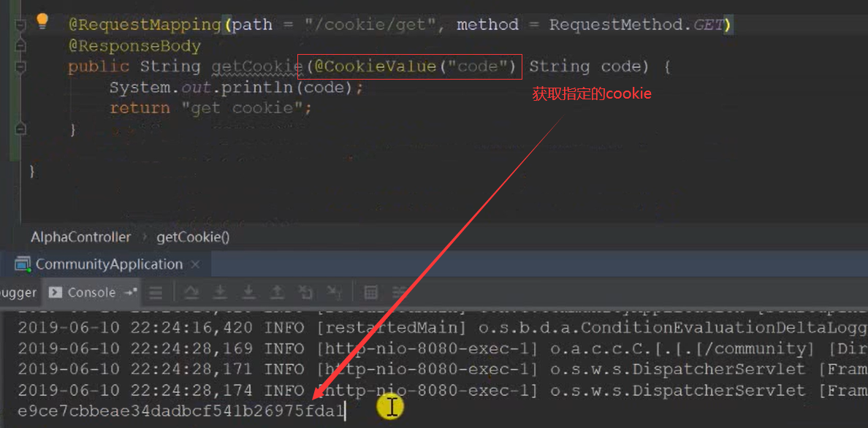Click the @RequestMapping annotation
Image resolution: width=868 pixels, height=428 pixels.
click(145, 25)
